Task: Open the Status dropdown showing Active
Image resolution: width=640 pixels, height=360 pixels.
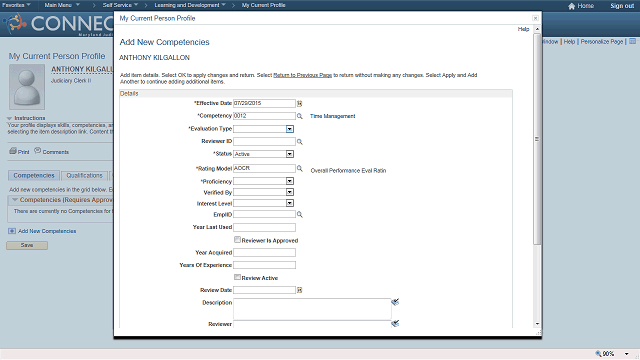Action: point(289,154)
